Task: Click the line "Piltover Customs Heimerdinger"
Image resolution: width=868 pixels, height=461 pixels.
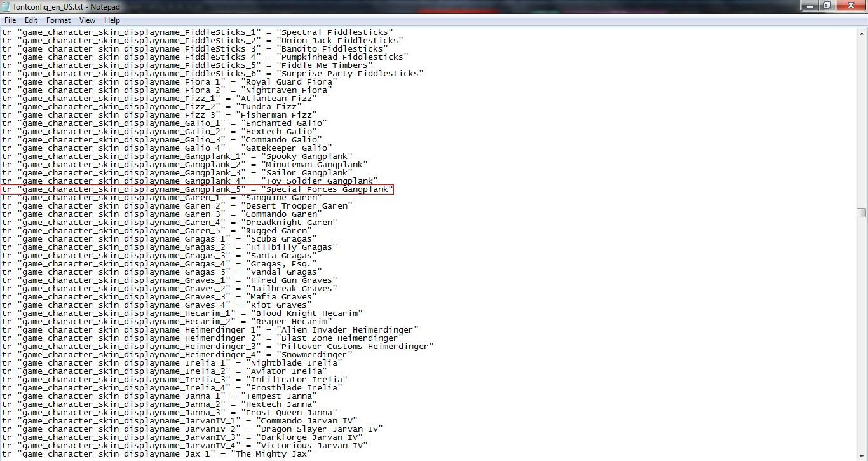Action: pos(218,346)
